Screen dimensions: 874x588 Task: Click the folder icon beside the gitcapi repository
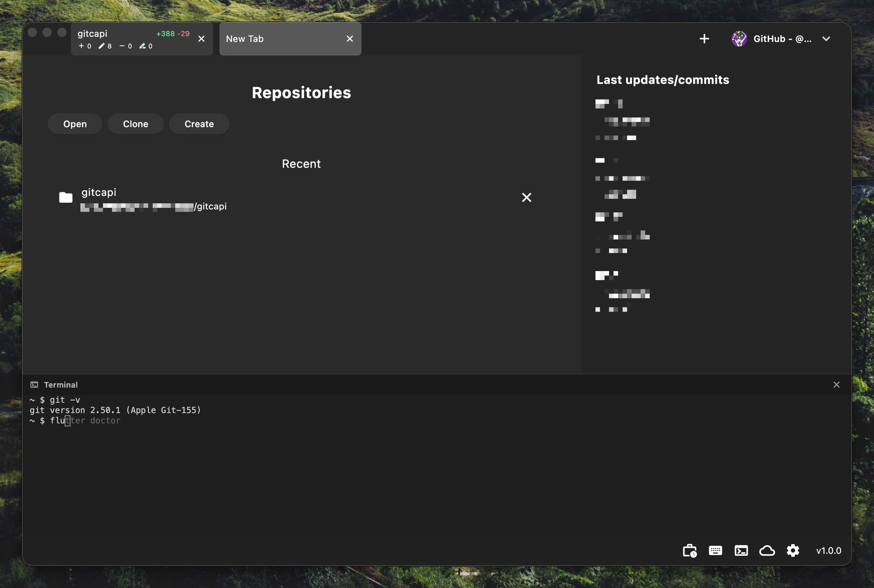tap(66, 197)
